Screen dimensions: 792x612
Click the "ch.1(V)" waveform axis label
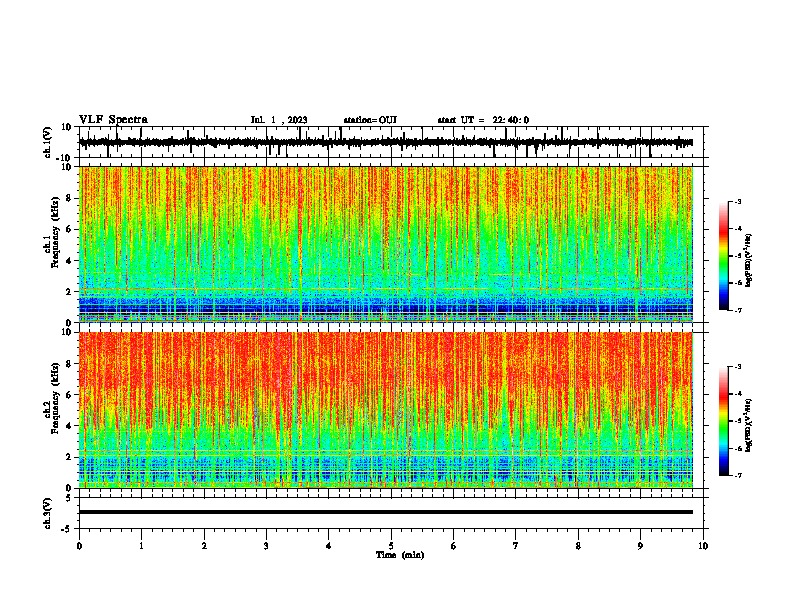(48, 142)
